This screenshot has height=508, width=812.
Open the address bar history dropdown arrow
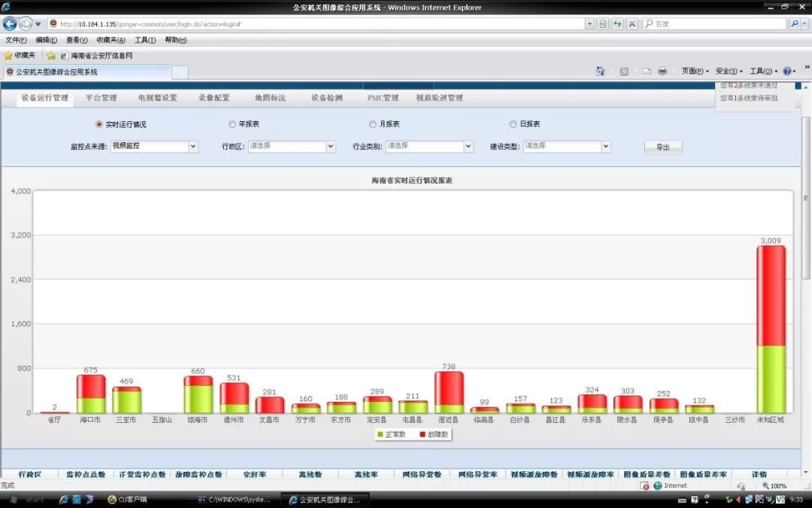[x=589, y=24]
